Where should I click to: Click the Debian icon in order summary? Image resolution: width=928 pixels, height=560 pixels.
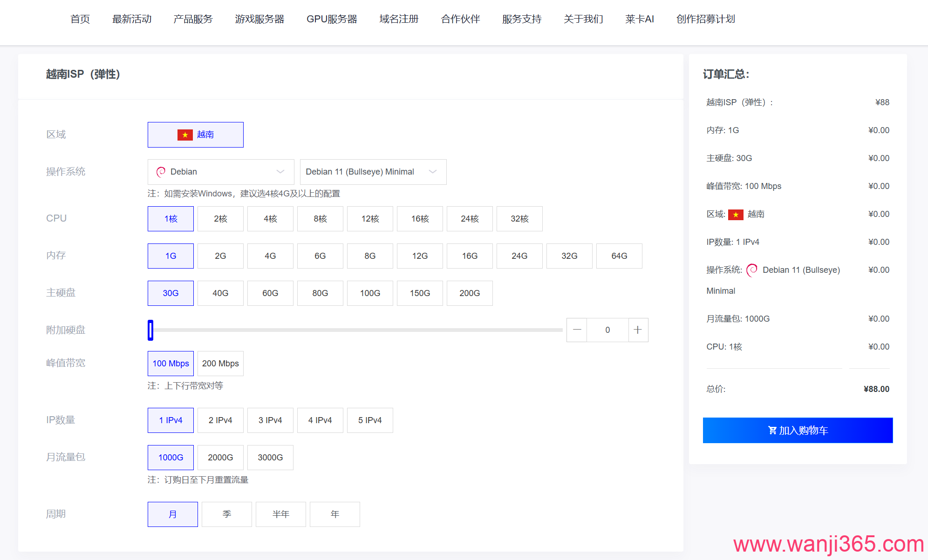751,270
